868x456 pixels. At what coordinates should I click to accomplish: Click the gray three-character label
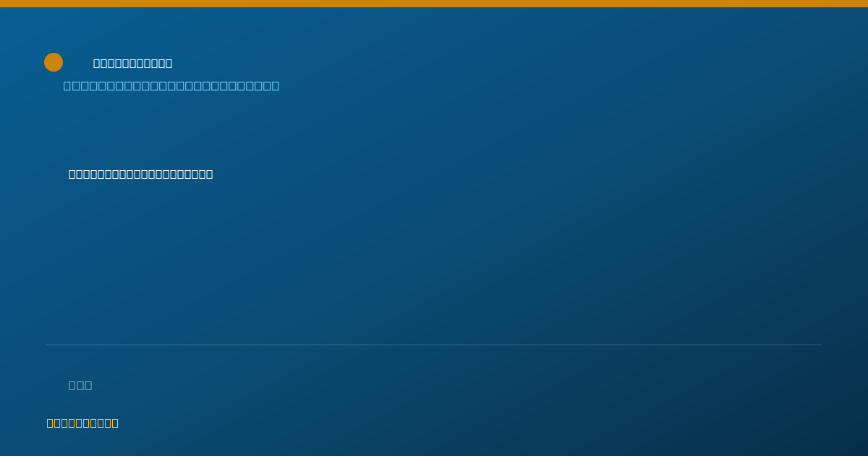(80, 385)
